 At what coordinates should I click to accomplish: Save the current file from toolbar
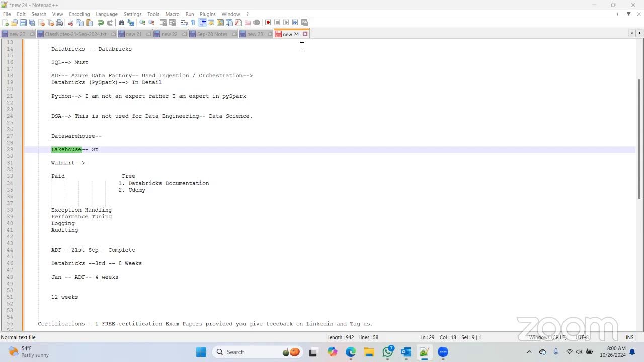(x=23, y=22)
